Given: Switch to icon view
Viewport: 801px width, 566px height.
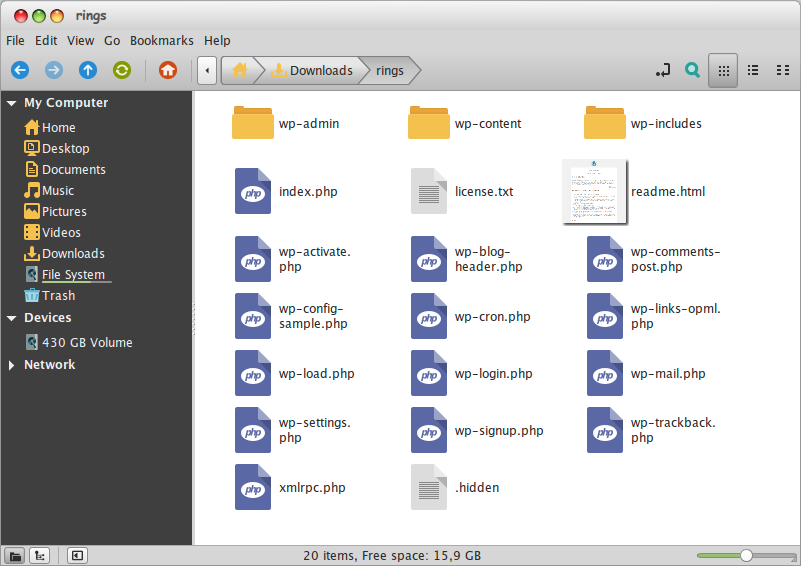Looking at the screenshot, I should pyautogui.click(x=723, y=70).
